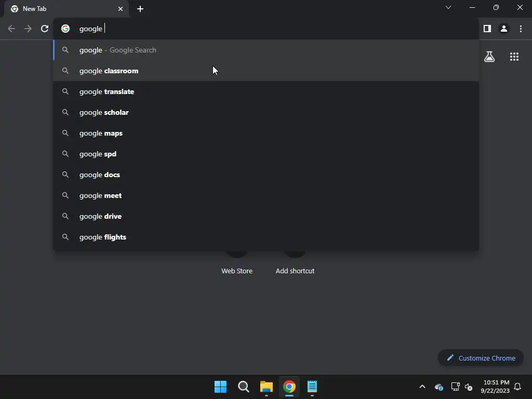Open the side panel icon
The width and height of the screenshot is (532, 399).
[487, 29]
